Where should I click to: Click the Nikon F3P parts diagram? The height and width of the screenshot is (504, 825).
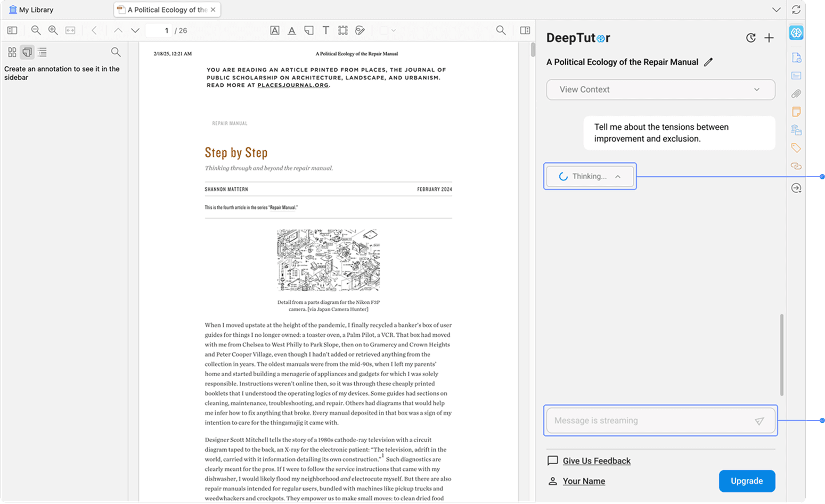[328, 260]
